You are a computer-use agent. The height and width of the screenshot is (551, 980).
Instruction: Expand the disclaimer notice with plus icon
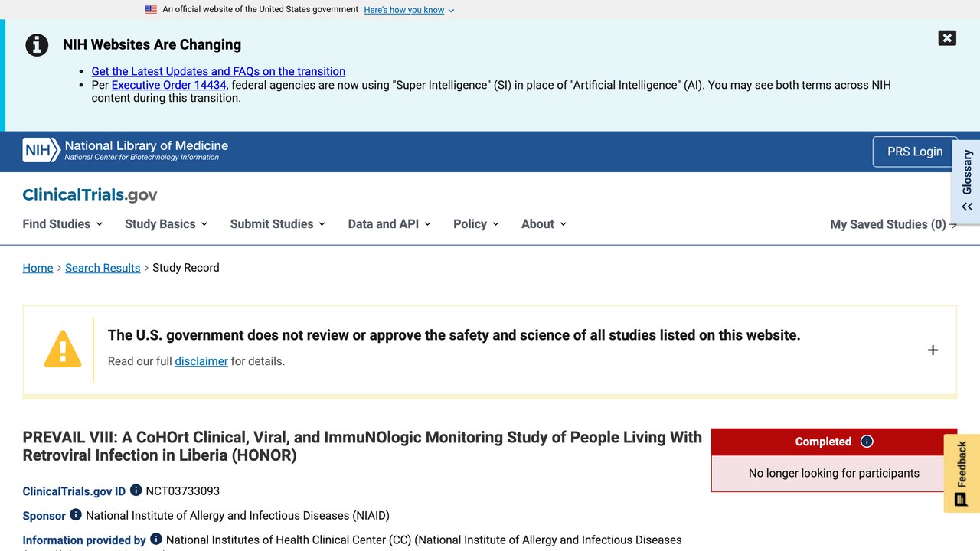pyautogui.click(x=933, y=350)
